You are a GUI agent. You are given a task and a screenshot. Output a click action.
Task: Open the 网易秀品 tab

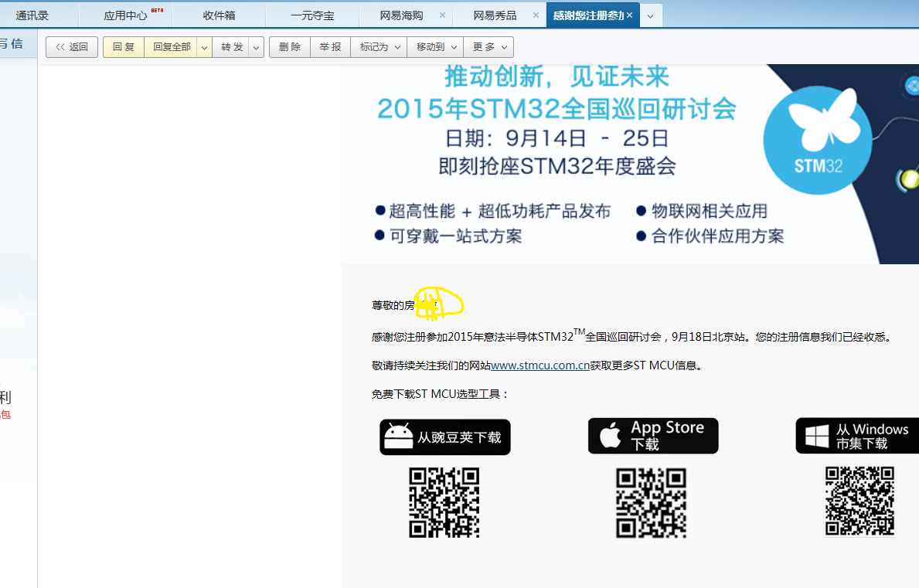tap(495, 15)
